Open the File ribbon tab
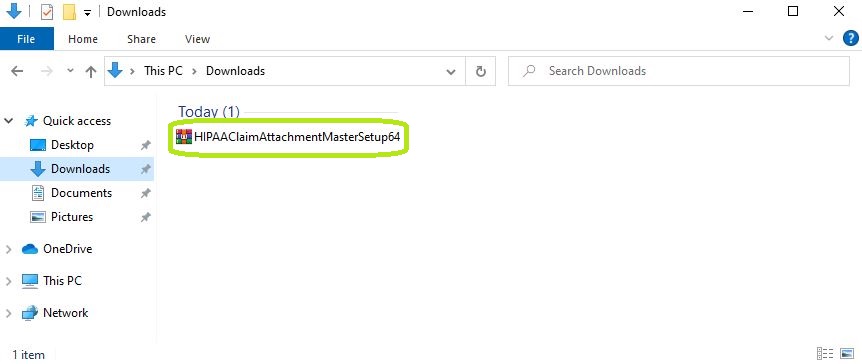 pyautogui.click(x=26, y=39)
